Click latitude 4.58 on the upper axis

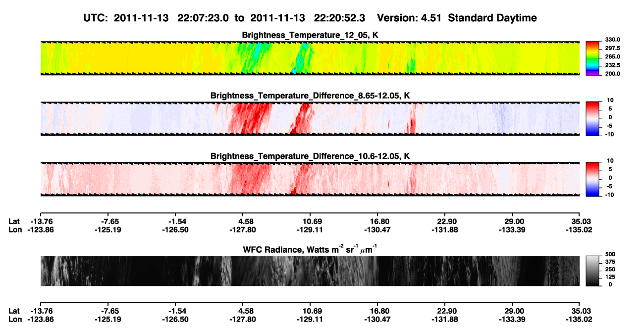click(x=243, y=221)
